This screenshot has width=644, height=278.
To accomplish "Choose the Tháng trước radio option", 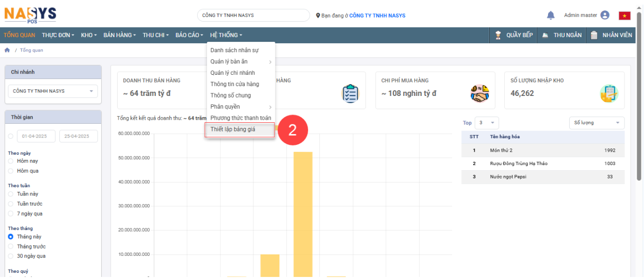I will [11, 247].
